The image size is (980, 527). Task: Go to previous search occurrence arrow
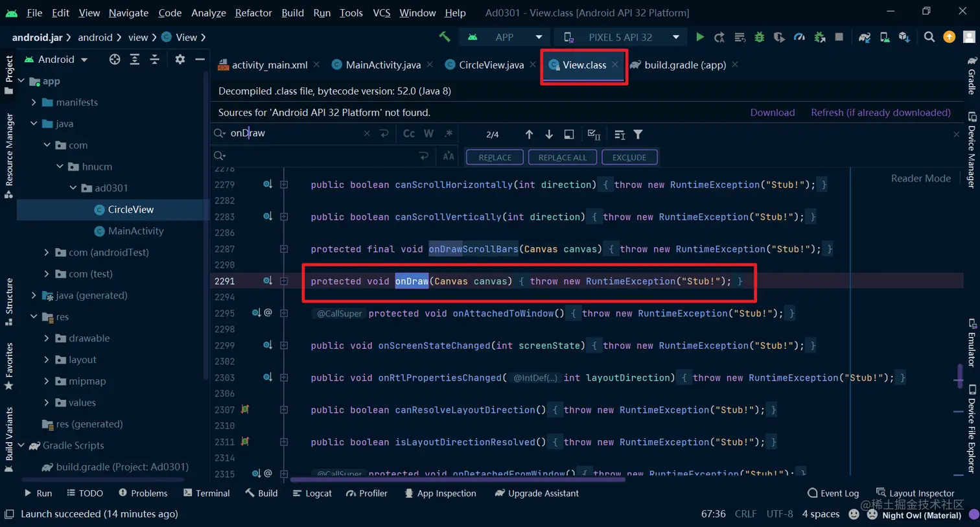[529, 134]
